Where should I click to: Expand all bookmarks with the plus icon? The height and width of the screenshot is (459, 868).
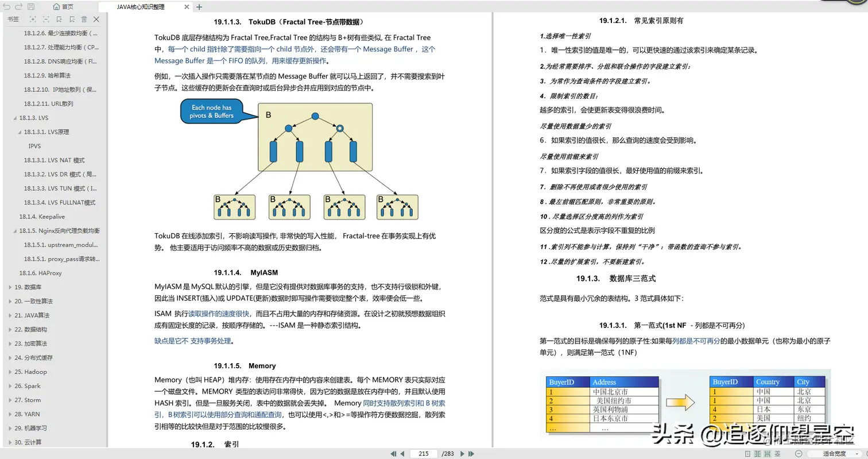pos(33,19)
